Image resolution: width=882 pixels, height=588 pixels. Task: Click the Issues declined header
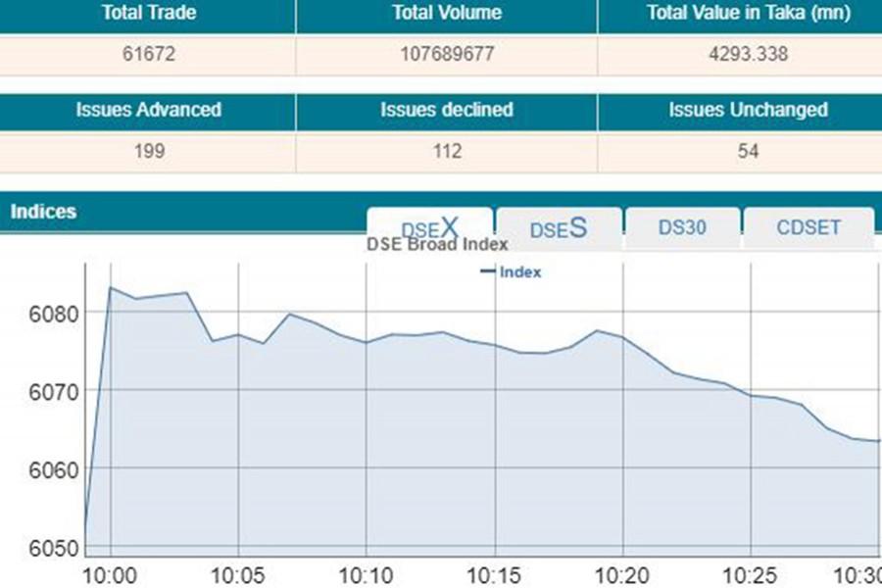(446, 110)
